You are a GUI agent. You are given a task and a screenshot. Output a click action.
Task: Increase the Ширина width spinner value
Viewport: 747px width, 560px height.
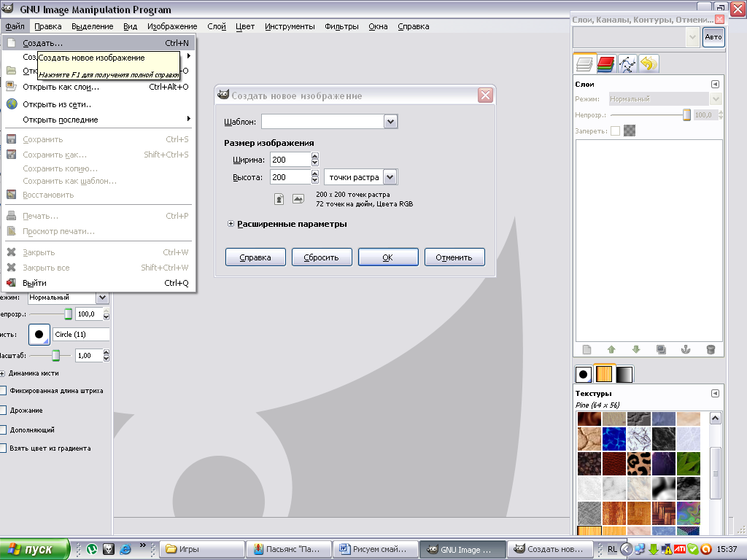315,156
